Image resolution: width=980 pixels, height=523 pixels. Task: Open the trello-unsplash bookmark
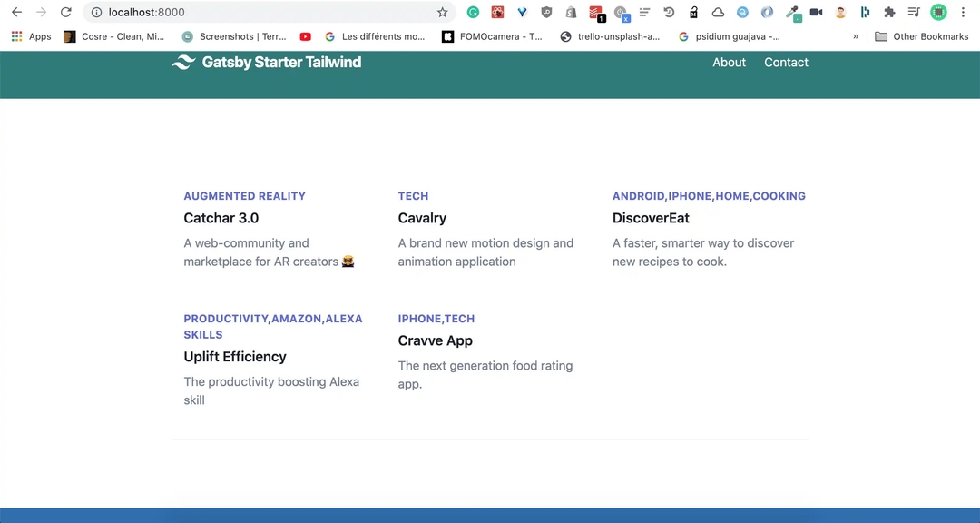610,36
